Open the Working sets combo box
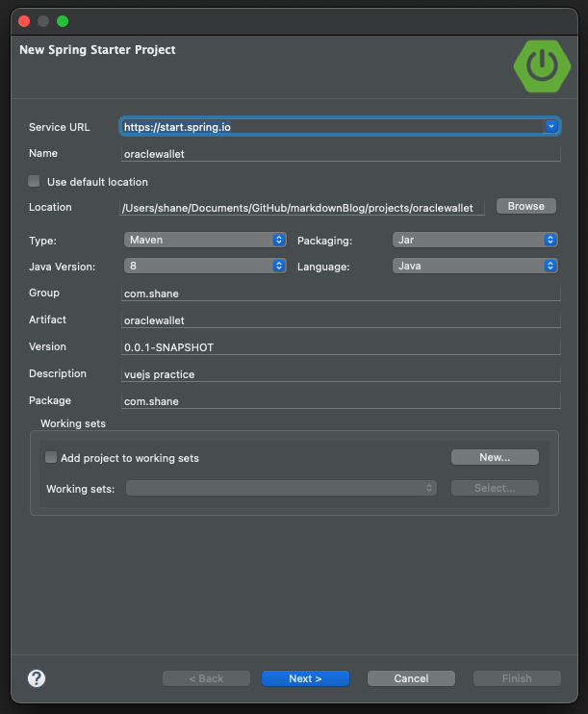Screen dimensions: 588x714 point(281,488)
